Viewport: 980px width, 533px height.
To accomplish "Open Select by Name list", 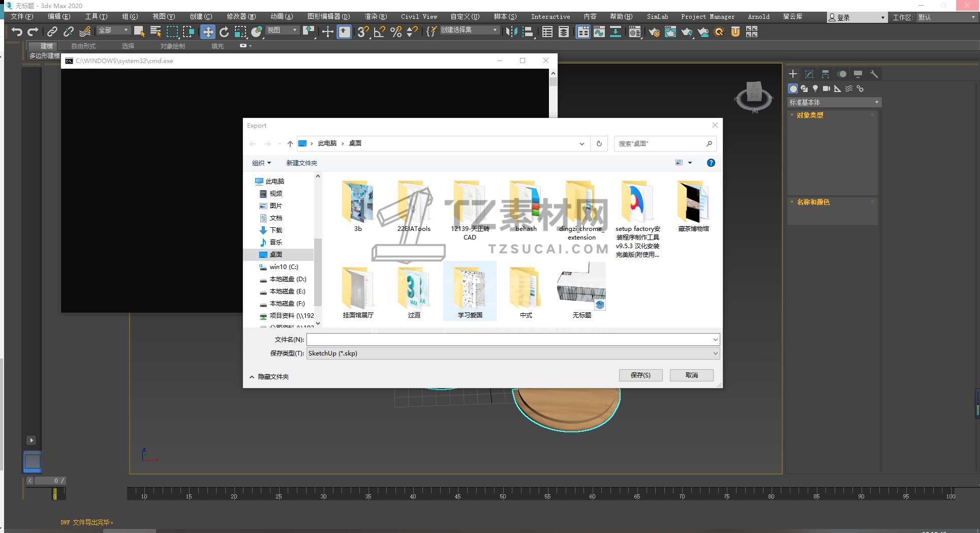I will (x=156, y=32).
